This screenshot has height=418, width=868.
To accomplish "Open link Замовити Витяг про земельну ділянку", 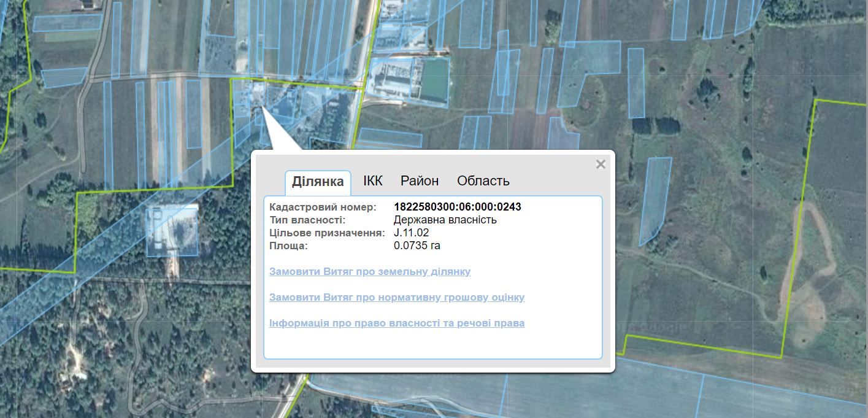I will pyautogui.click(x=370, y=271).
